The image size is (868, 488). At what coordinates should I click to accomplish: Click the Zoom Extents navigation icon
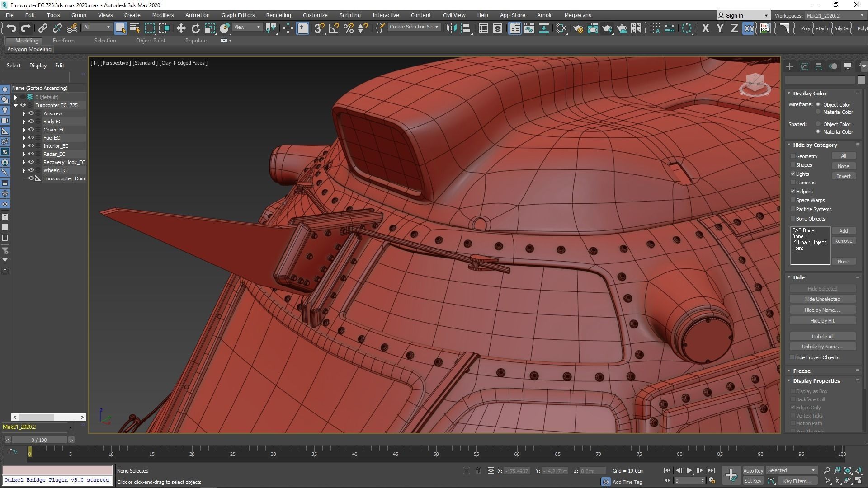tap(848, 470)
